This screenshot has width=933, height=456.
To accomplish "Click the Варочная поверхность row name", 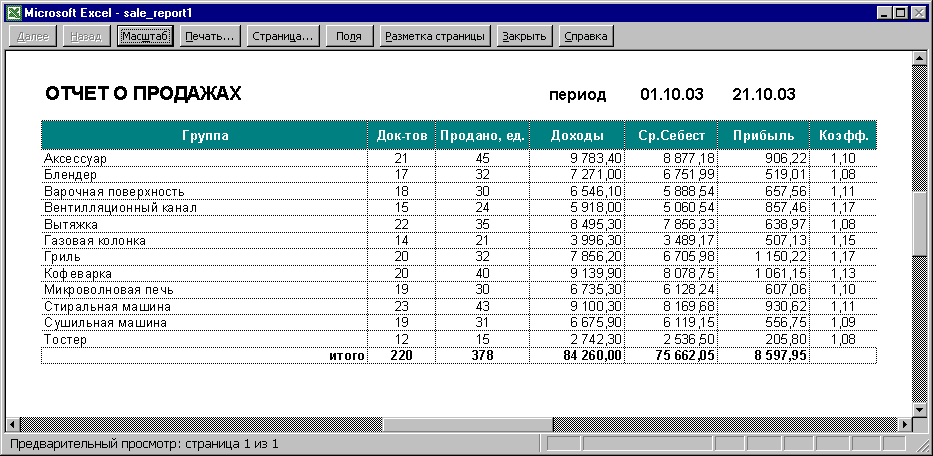I will [114, 191].
